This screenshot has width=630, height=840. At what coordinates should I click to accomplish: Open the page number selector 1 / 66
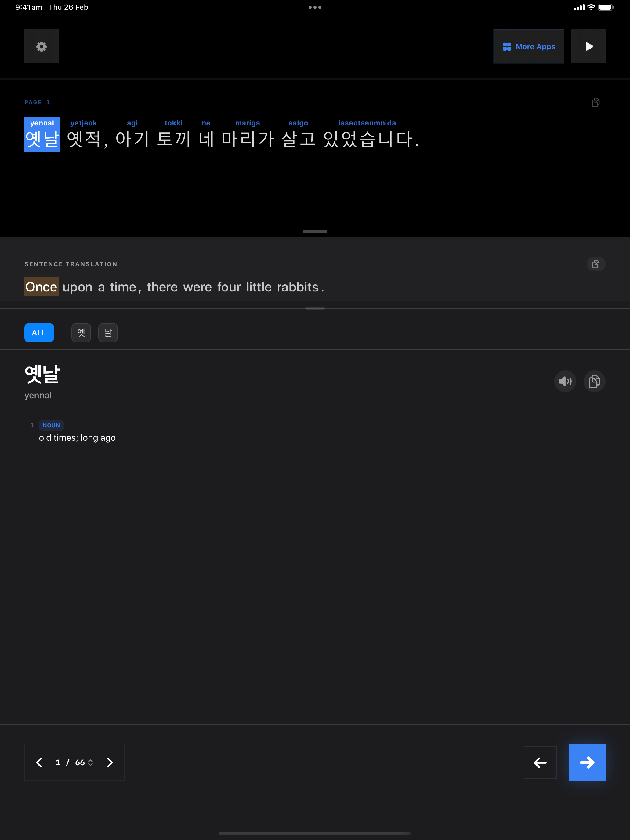[x=74, y=762]
